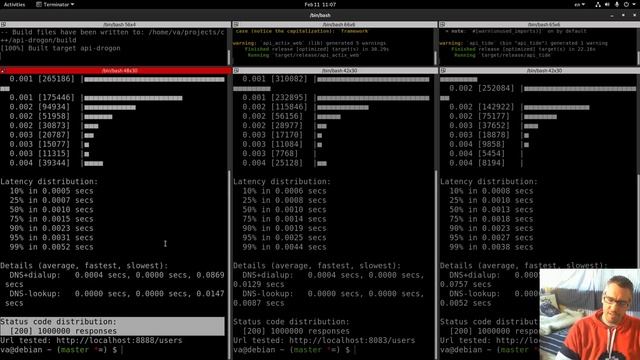Viewport: 640px width, 360px height.
Task: Open group icon of /bin/bash 65x6 pane
Action: (443, 24)
